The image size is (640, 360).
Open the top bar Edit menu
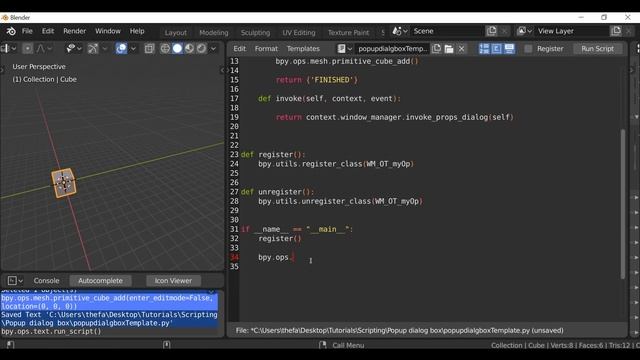click(x=48, y=31)
